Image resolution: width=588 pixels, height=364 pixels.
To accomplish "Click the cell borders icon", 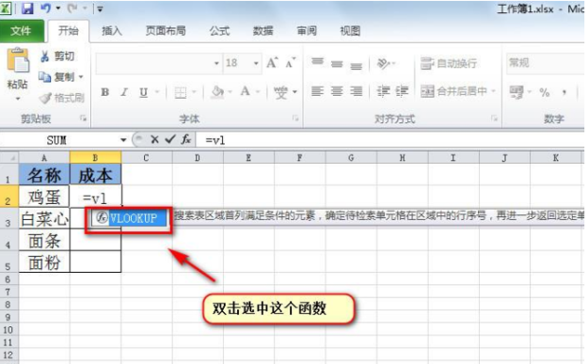I will click(x=181, y=92).
